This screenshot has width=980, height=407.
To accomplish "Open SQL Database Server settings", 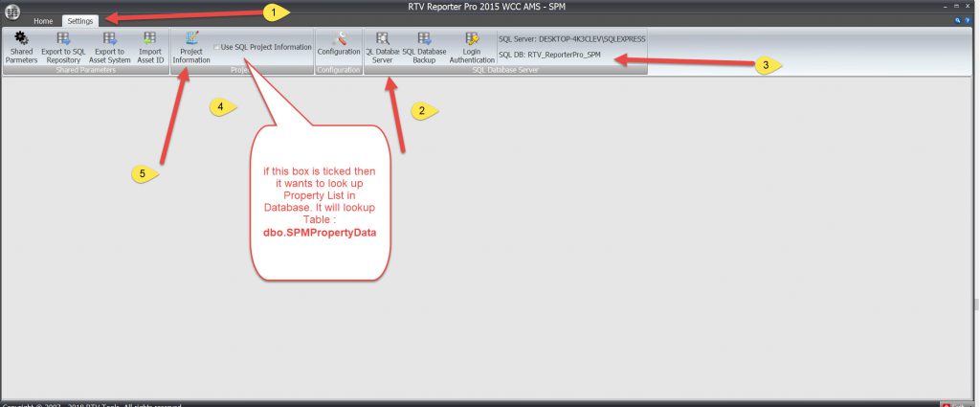I will (382, 47).
